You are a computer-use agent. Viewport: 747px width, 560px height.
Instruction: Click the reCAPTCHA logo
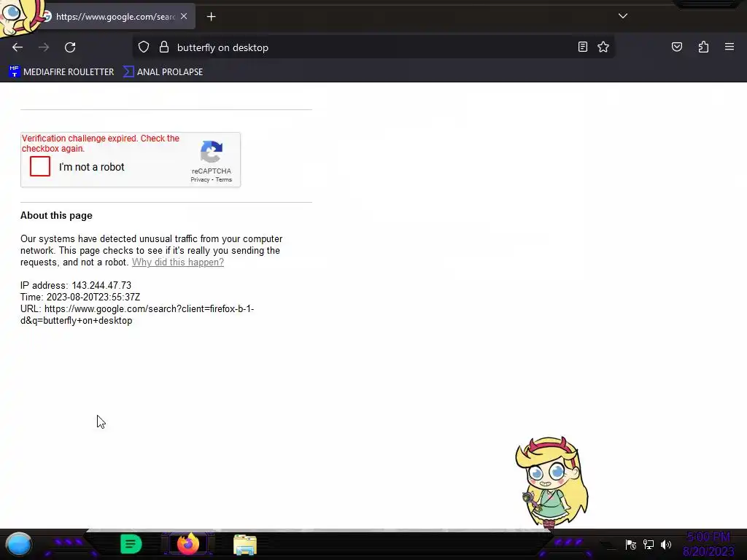tap(212, 152)
